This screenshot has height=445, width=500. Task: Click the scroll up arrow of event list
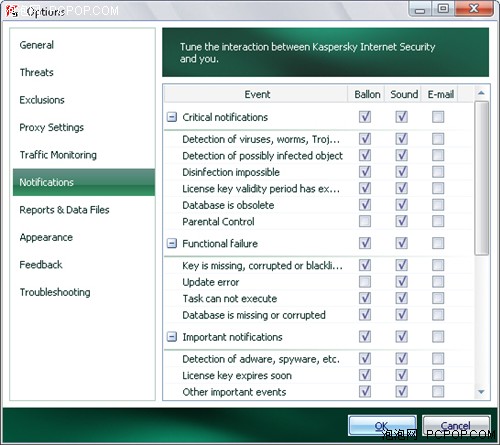click(x=481, y=93)
